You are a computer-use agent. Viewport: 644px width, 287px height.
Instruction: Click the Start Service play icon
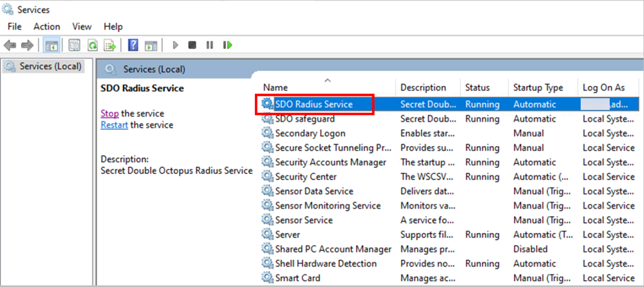[x=175, y=46]
